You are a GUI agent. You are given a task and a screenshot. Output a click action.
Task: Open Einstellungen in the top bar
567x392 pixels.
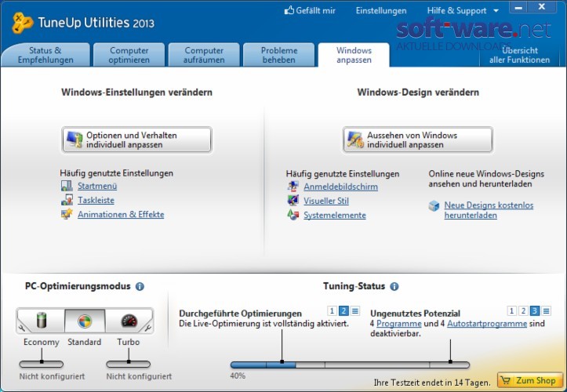point(381,11)
